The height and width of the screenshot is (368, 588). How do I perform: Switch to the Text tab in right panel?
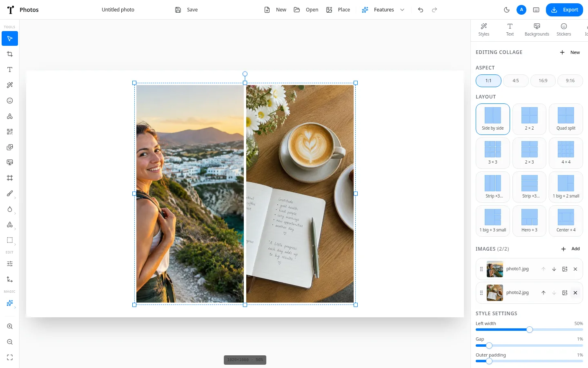(x=510, y=30)
